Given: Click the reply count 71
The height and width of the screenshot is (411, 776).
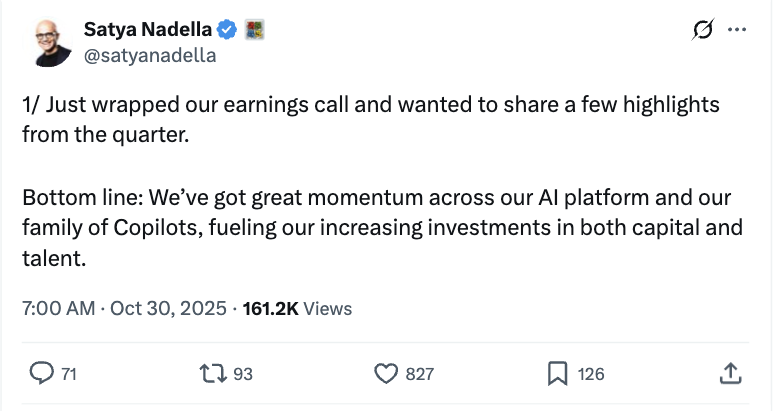Looking at the screenshot, I should click(x=69, y=374).
